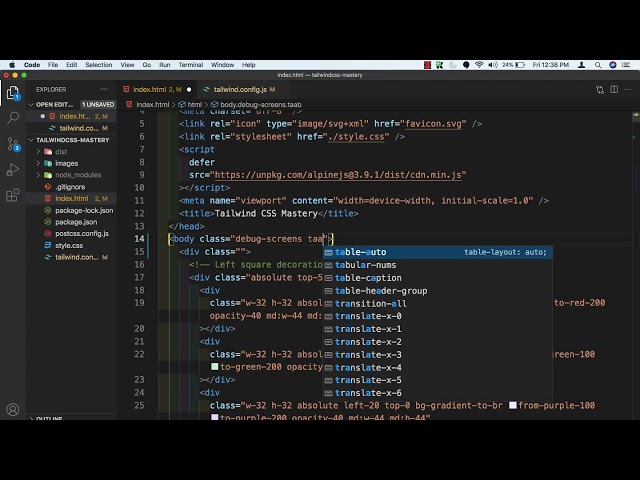640x480 pixels.
Task: Open the unpkg alpinejs URL link
Action: tap(338, 175)
